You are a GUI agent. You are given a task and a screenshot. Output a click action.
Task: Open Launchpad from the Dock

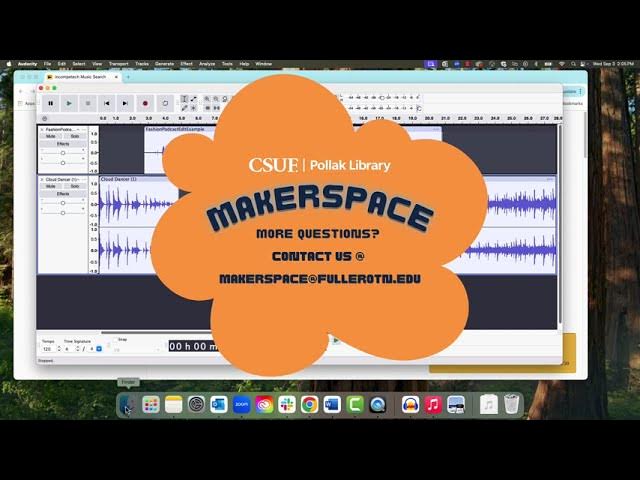coord(151,405)
